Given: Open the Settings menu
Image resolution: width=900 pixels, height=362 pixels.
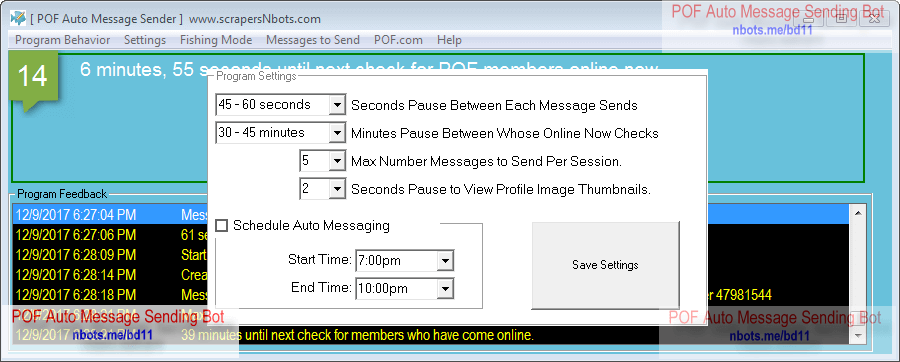Looking at the screenshot, I should [145, 40].
